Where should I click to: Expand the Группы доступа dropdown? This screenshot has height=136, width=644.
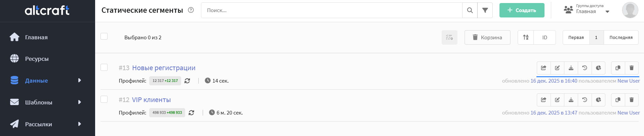coord(607,12)
